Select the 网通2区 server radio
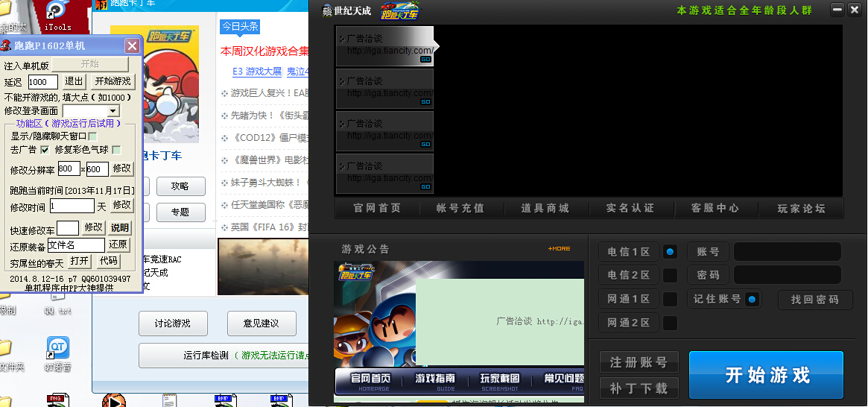The height and width of the screenshot is (407, 868). pos(670,323)
